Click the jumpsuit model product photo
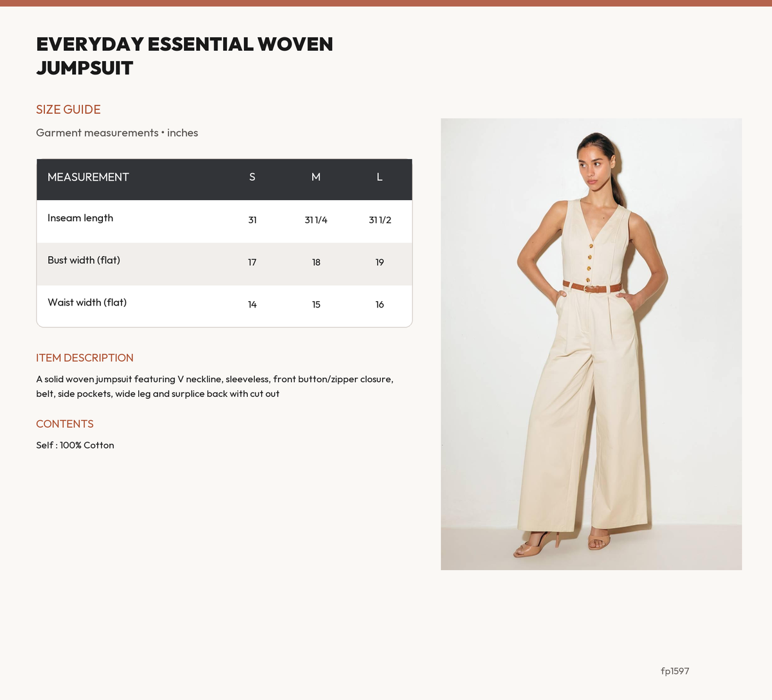The width and height of the screenshot is (772, 700). click(x=591, y=344)
